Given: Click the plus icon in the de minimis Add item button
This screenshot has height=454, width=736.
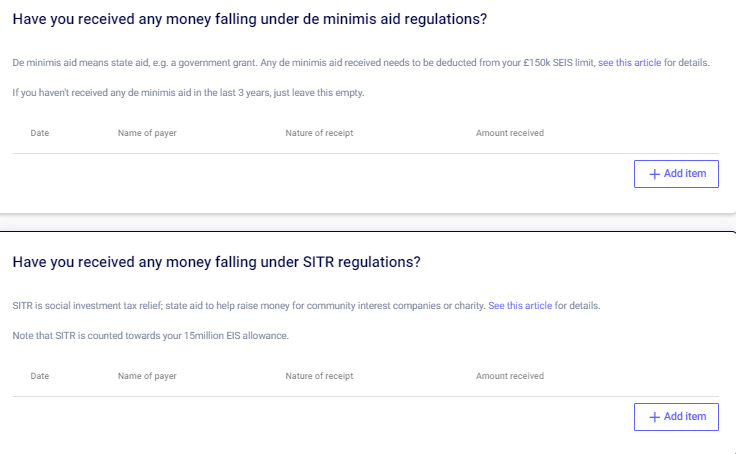Looking at the screenshot, I should coord(654,174).
